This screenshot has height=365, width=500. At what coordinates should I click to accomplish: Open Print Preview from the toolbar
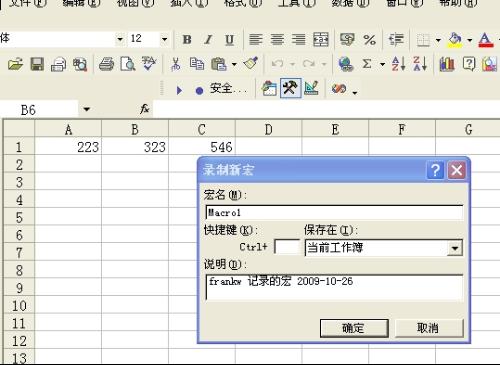click(128, 64)
